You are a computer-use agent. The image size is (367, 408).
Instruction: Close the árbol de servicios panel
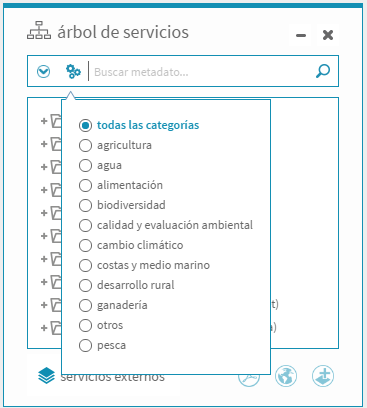click(x=328, y=35)
